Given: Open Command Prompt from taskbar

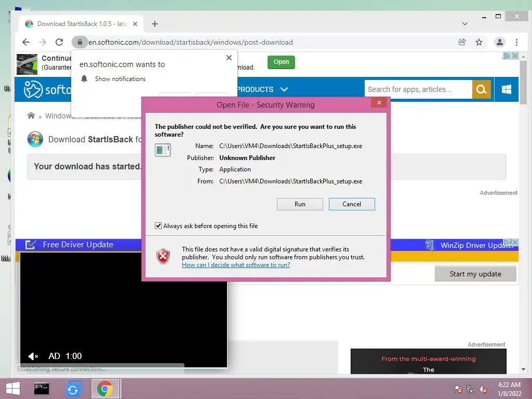Looking at the screenshot, I should tap(42, 389).
